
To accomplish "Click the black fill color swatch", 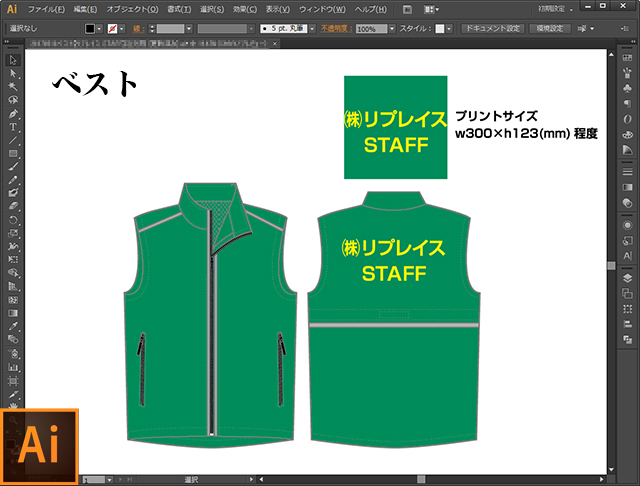I will click(90, 29).
